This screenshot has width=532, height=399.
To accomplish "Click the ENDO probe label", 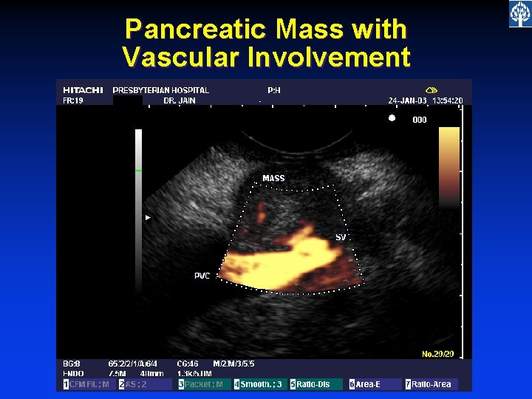I will (73, 374).
